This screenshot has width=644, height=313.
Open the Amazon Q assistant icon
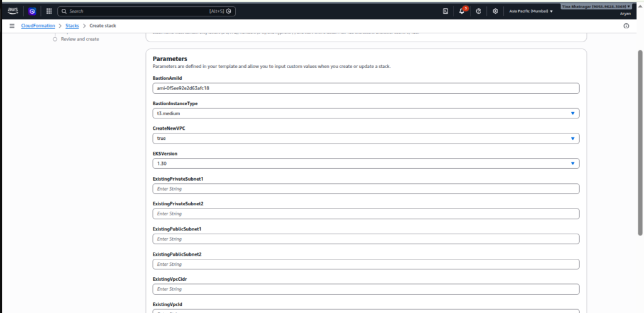click(33, 11)
